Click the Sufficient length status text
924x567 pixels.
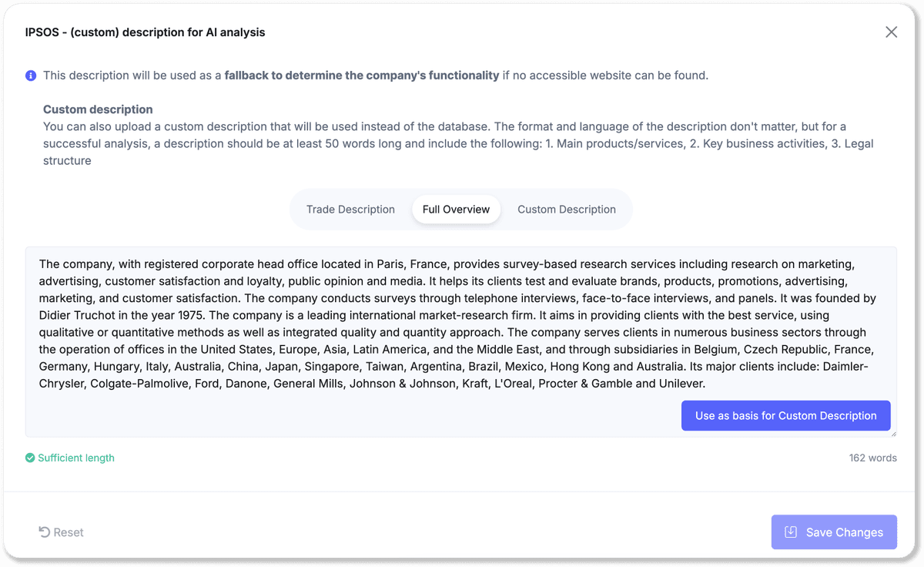[x=76, y=458]
